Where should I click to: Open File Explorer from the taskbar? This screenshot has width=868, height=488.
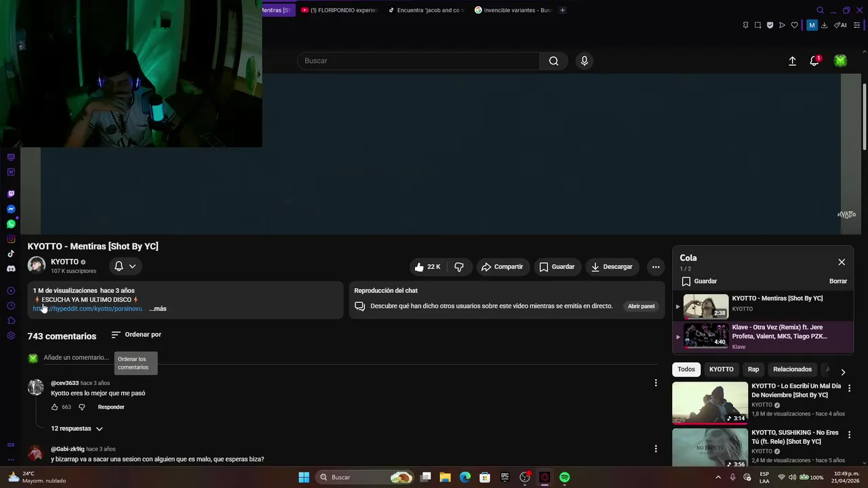445,477
